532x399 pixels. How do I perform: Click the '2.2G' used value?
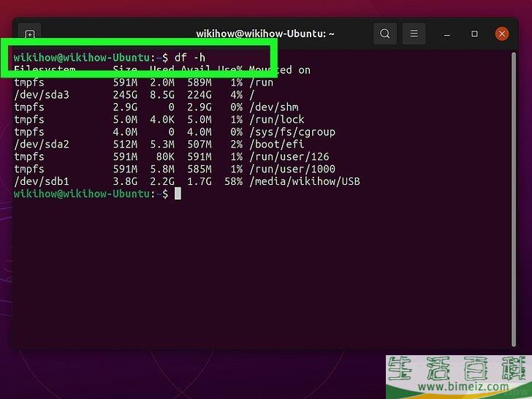pyautogui.click(x=162, y=181)
